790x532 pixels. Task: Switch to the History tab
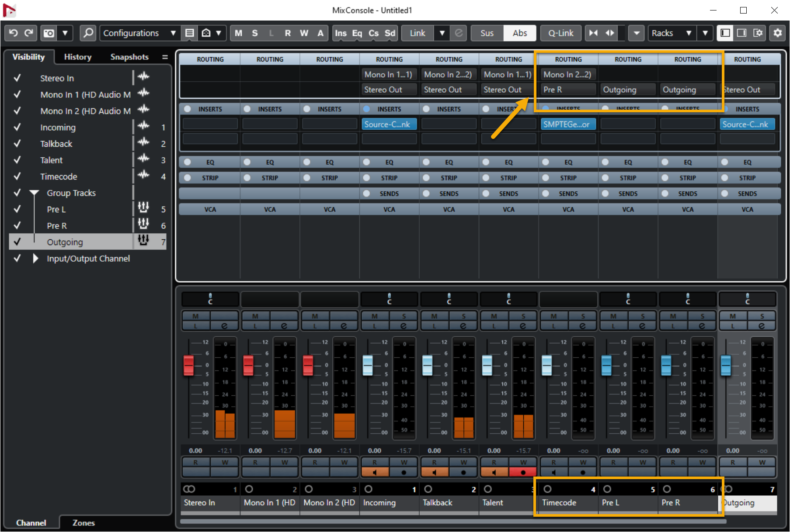click(77, 57)
